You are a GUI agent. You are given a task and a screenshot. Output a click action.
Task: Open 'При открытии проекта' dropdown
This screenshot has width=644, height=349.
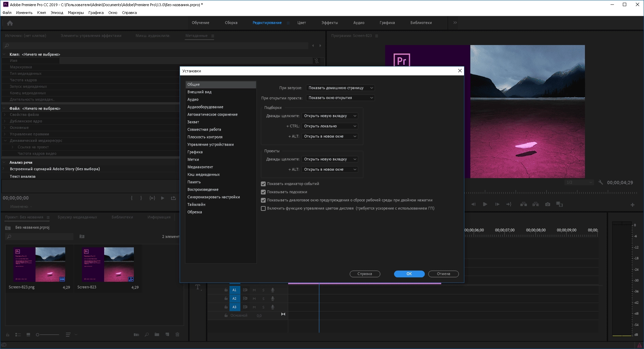pyautogui.click(x=340, y=98)
